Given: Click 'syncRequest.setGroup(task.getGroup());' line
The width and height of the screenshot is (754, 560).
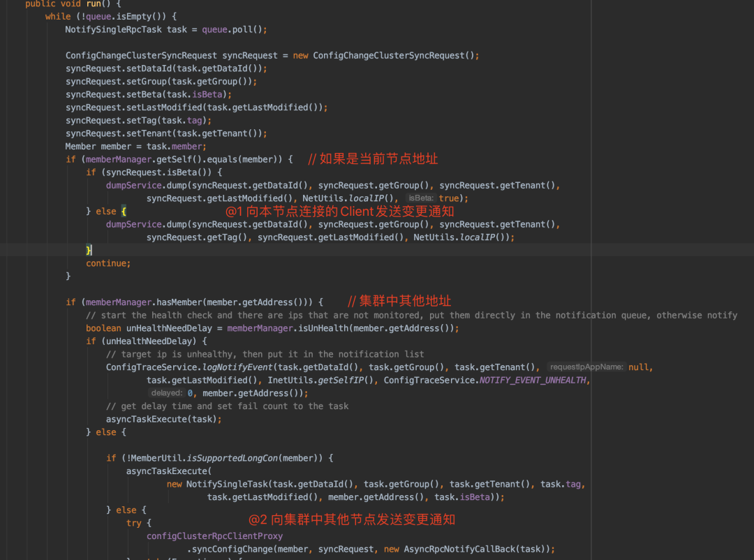Looking at the screenshot, I should [161, 81].
